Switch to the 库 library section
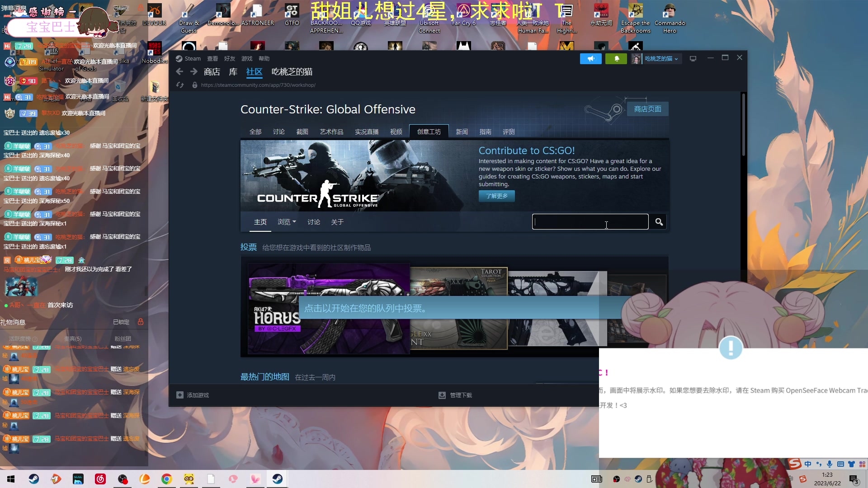The width and height of the screenshot is (868, 488). pyautogui.click(x=233, y=72)
